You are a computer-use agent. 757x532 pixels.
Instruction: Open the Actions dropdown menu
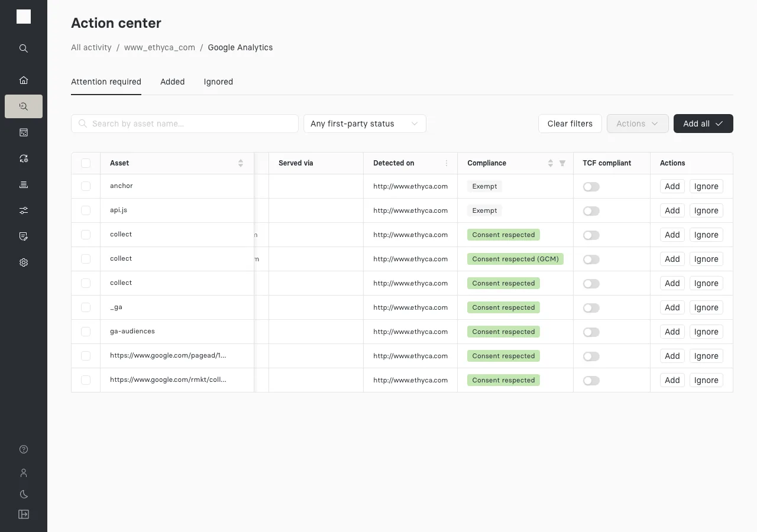click(638, 124)
